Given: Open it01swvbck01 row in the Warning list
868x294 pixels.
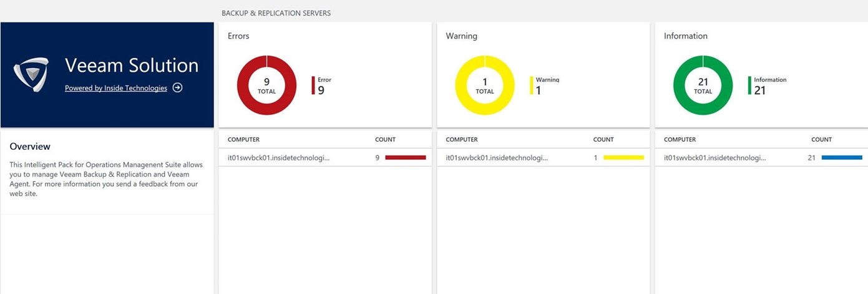Looking at the screenshot, I should pyautogui.click(x=497, y=158).
